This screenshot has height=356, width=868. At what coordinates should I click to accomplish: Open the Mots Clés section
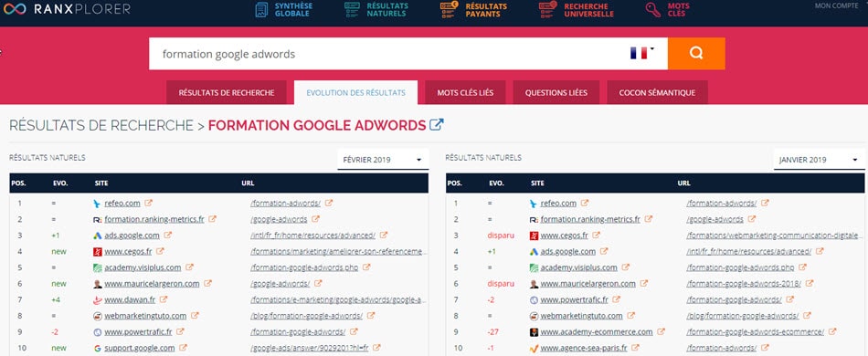click(668, 9)
